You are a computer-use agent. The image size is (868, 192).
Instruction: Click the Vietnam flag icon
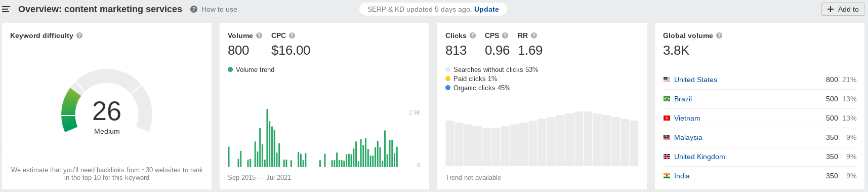coord(667,118)
